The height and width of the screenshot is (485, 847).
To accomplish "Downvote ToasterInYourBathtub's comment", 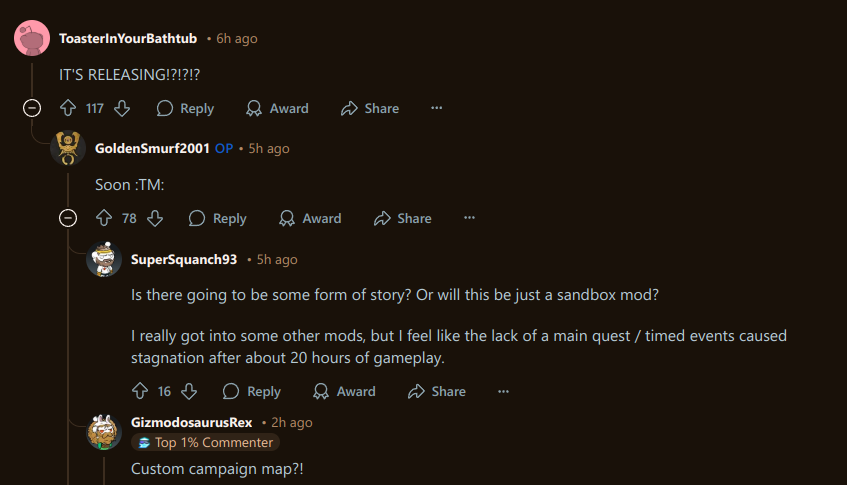I will click(x=122, y=108).
